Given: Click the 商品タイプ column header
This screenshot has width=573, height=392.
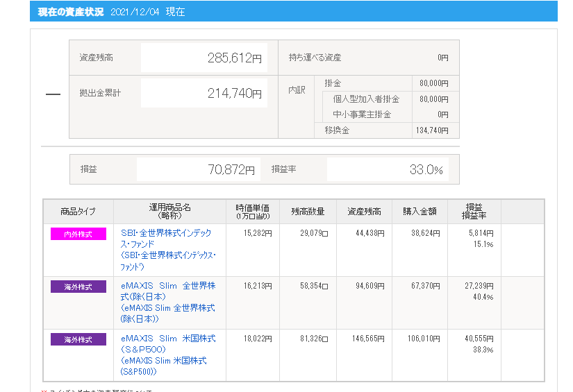Looking at the screenshot, I should [x=78, y=212].
